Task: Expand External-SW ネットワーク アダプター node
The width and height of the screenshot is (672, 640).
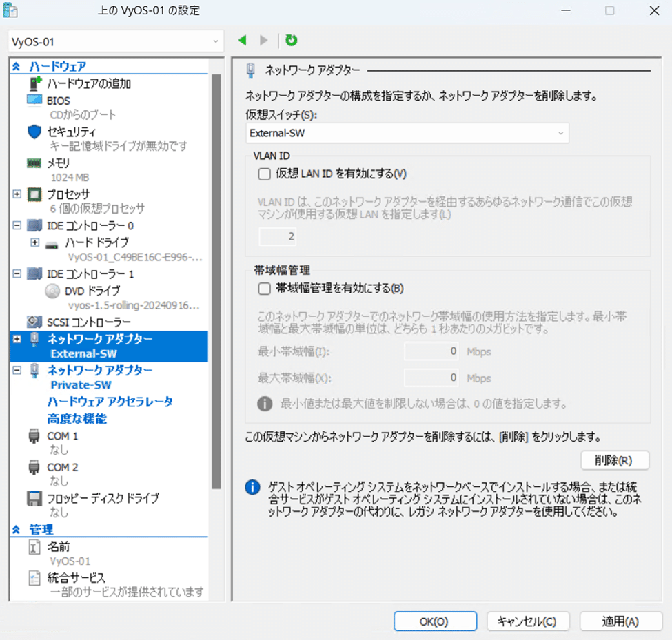Action: pos(17,339)
